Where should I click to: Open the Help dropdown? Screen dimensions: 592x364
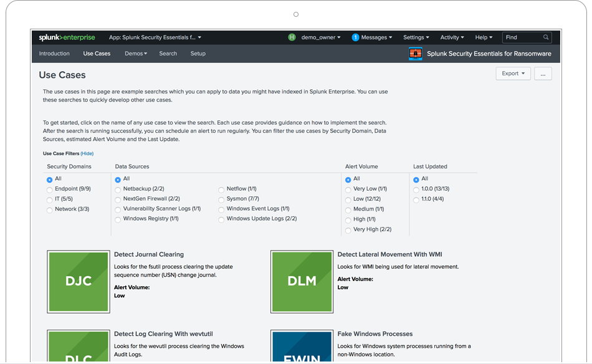pyautogui.click(x=484, y=37)
